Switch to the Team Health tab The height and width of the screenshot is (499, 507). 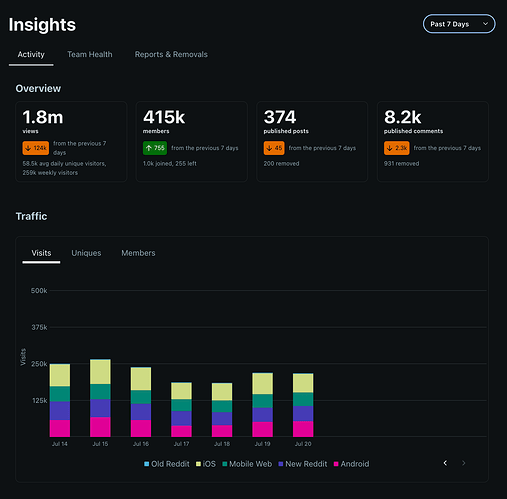[90, 54]
